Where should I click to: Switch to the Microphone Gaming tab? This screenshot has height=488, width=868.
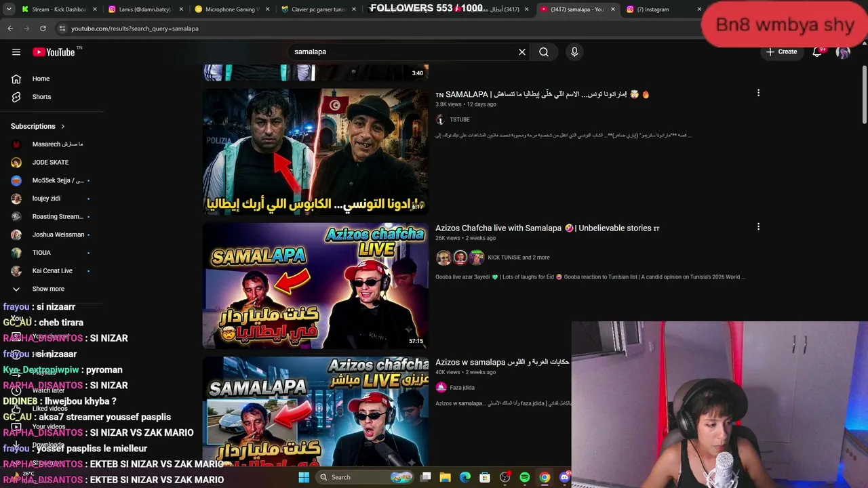coord(231,9)
